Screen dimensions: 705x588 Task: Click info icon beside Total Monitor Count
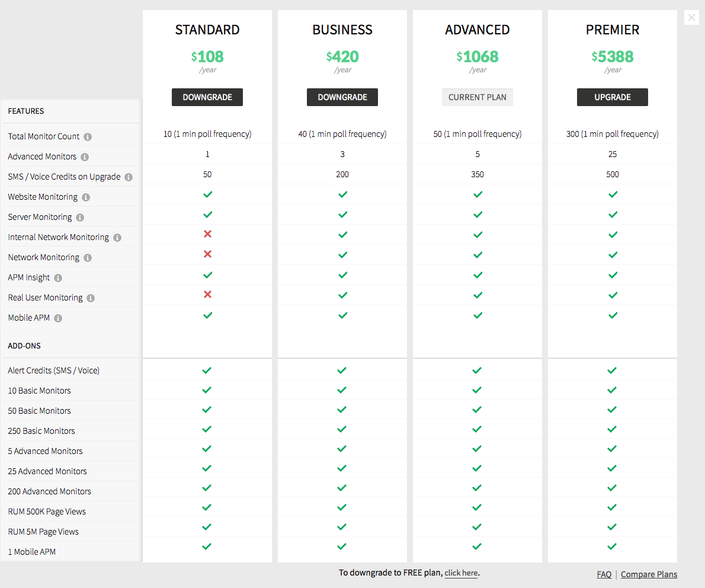(88, 137)
